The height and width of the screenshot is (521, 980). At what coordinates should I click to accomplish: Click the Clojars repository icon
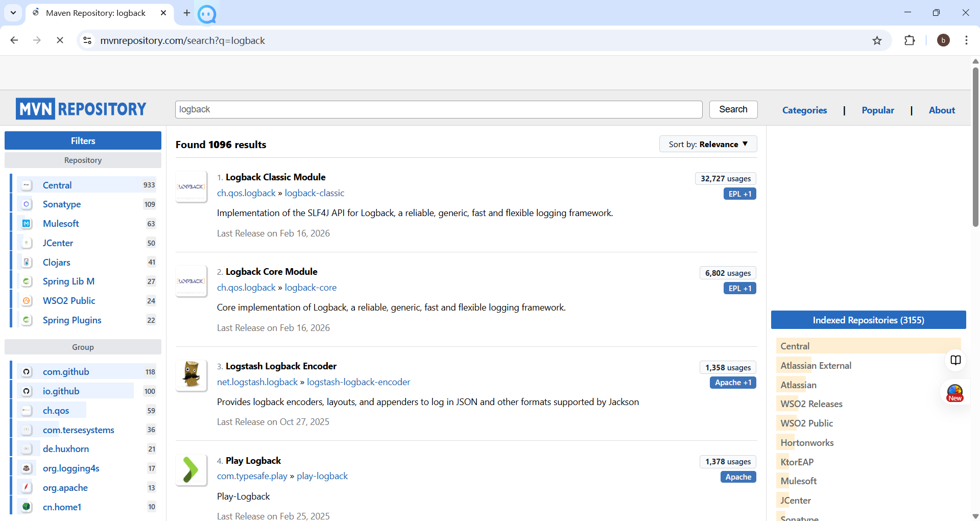coord(27,262)
